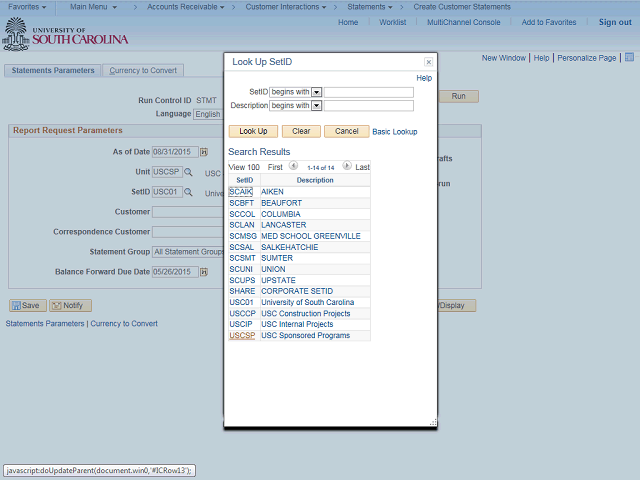This screenshot has height=480, width=640.
Task: Click the Notify button
Action: tap(70, 305)
